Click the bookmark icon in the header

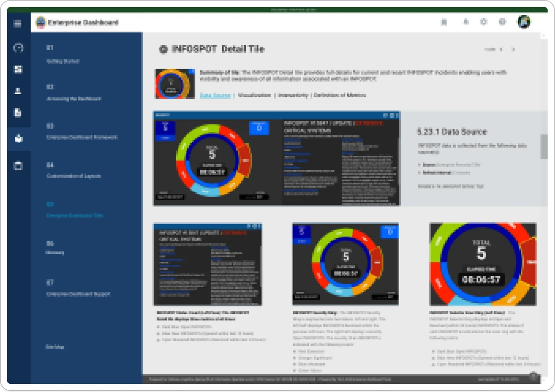tap(444, 22)
